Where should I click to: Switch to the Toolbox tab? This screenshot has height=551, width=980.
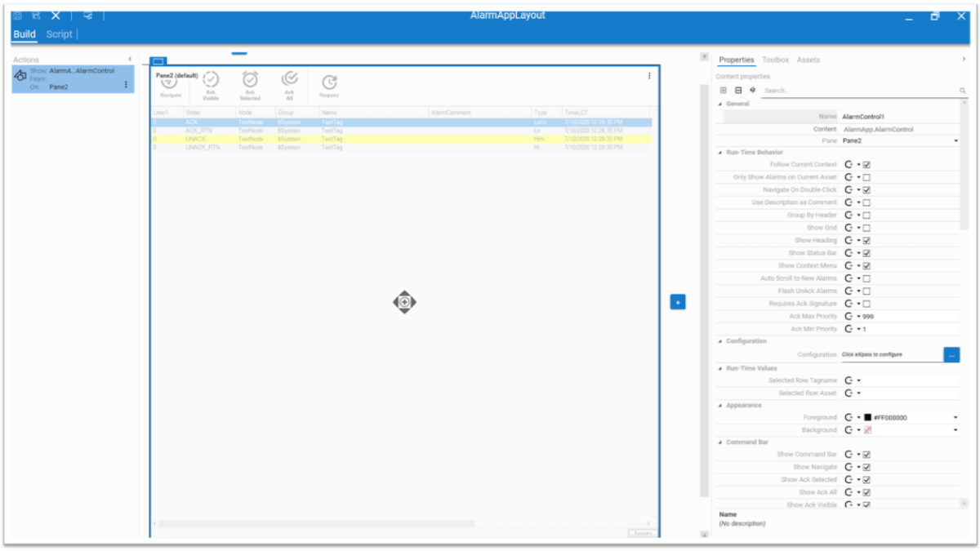coord(775,60)
